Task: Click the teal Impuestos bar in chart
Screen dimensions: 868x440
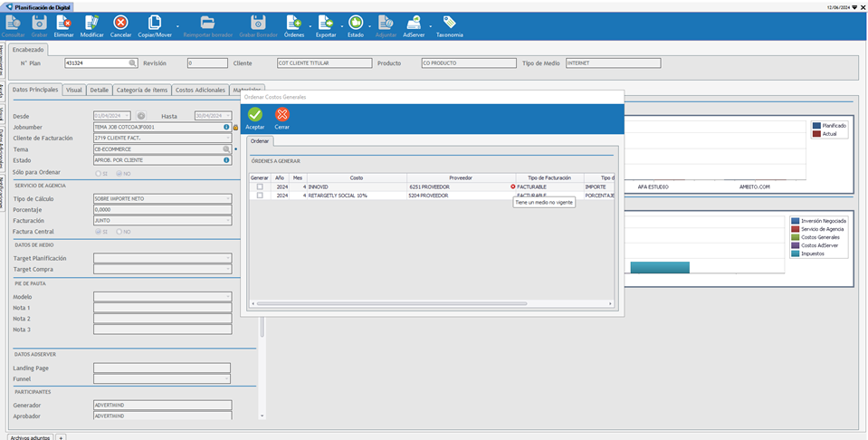Action: (660, 267)
